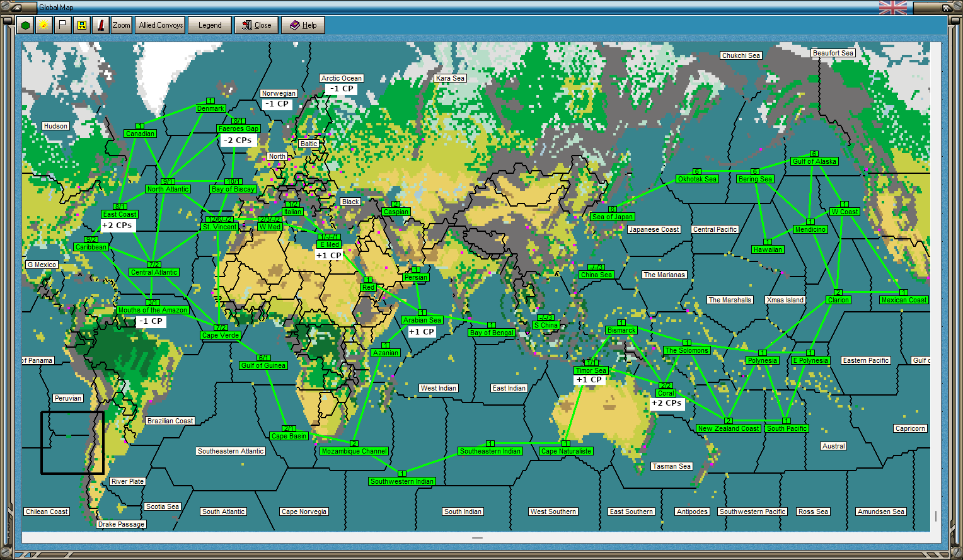Click the Kara Sea label

click(x=451, y=78)
